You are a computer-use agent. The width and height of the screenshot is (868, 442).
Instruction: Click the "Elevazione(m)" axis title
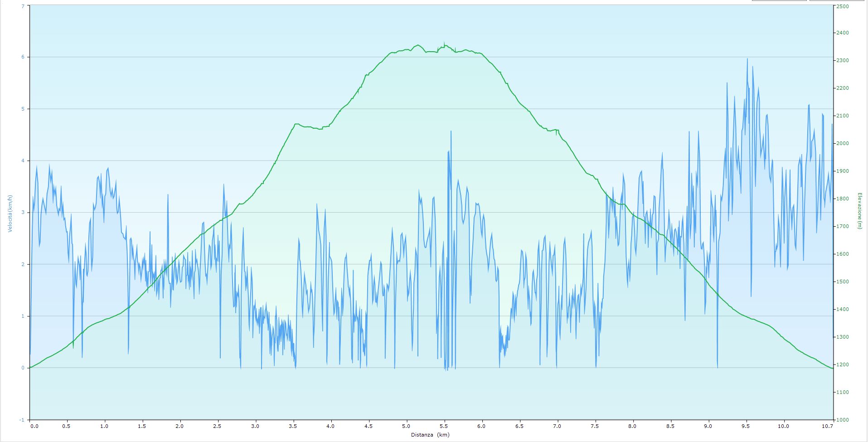pos(859,211)
